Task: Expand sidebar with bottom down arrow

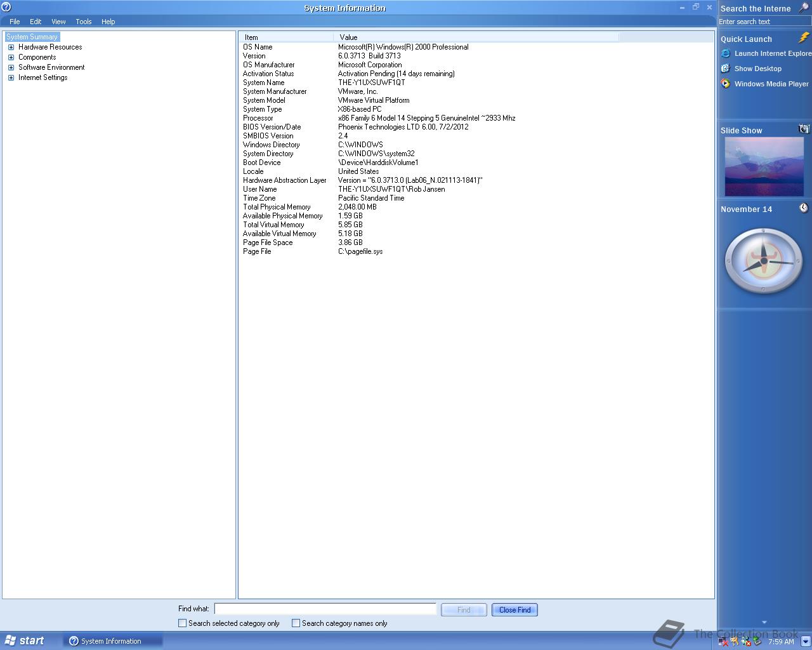Action: coord(764,622)
